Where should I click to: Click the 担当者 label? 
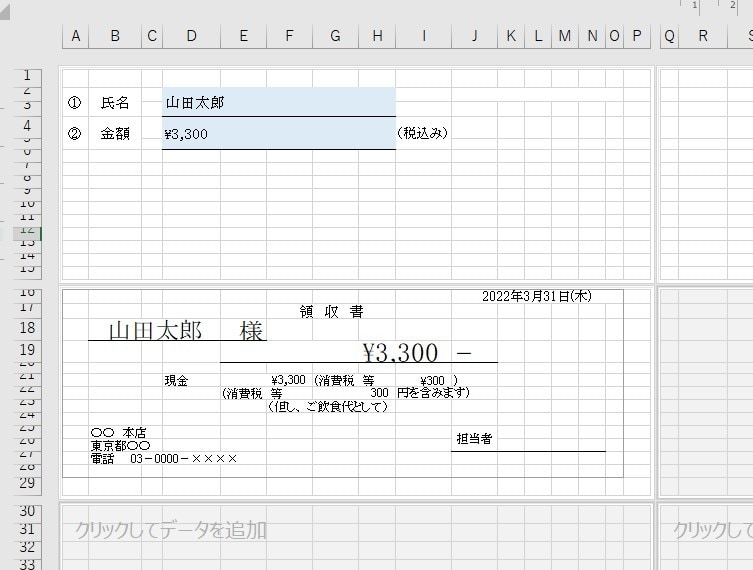(x=474, y=438)
